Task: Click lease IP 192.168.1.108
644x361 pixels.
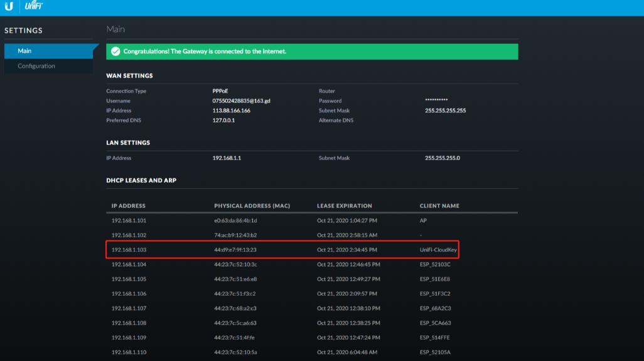Action: point(129,323)
